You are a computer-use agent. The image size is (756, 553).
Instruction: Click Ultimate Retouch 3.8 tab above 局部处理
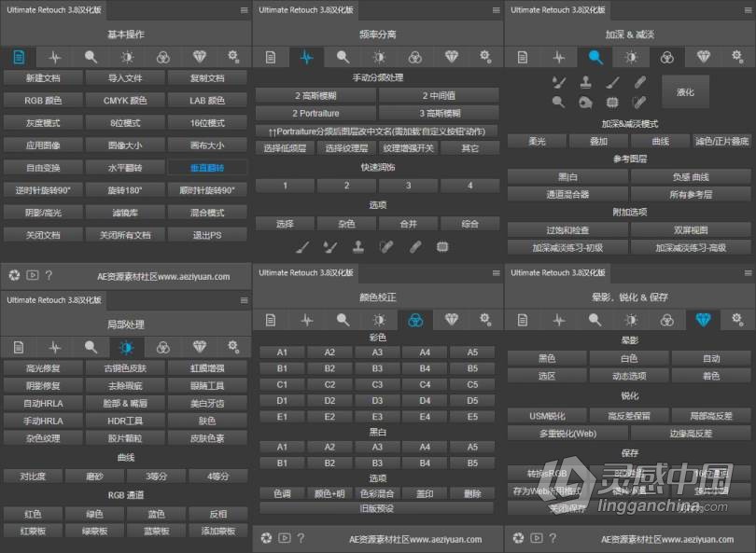(54, 300)
